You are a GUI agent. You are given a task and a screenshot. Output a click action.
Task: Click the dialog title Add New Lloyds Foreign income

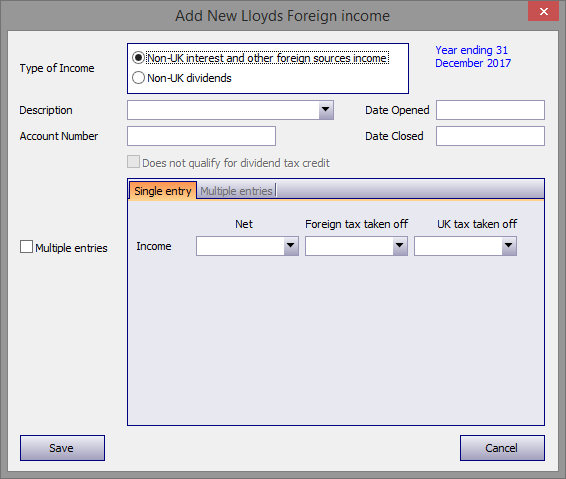[283, 16]
